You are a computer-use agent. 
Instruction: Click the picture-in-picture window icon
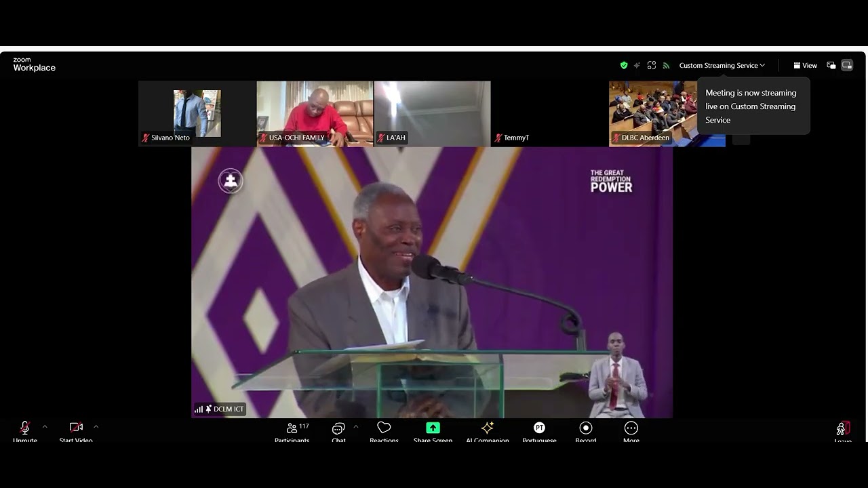[831, 66]
